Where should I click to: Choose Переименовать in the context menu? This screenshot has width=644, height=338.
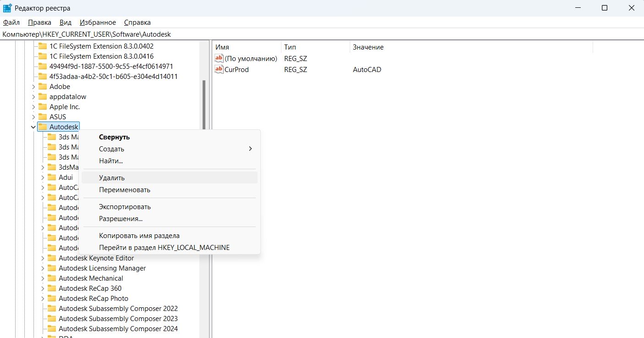(x=170, y=190)
